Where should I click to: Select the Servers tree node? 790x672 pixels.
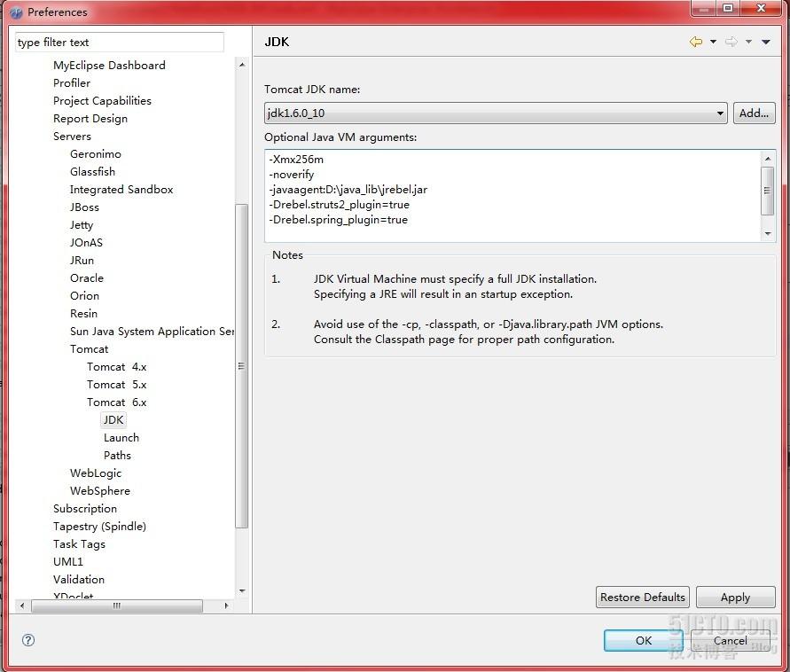pos(72,137)
